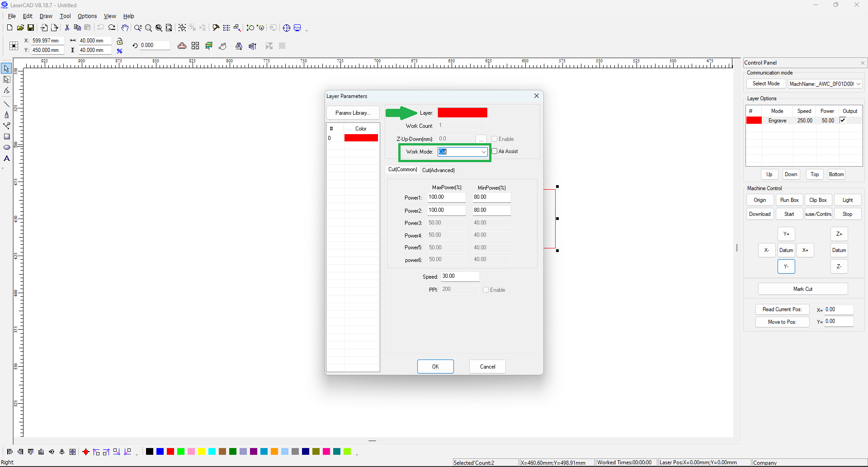Choose the Rectangle drawing tool
This screenshot has height=467, width=868.
[7, 137]
